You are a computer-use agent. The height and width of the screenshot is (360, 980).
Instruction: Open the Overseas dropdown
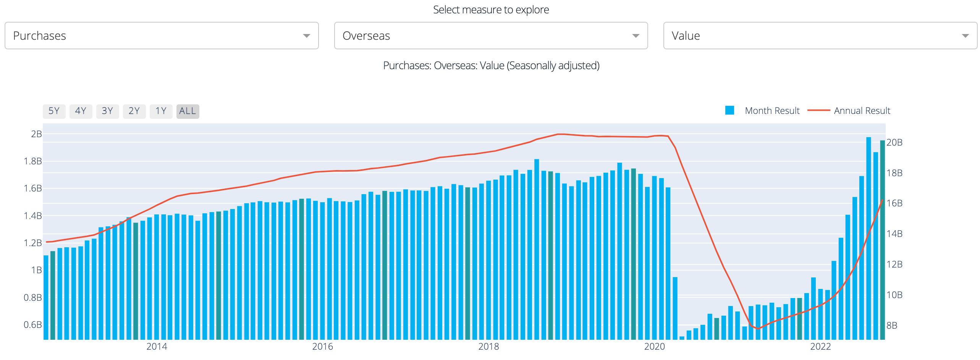click(x=491, y=36)
